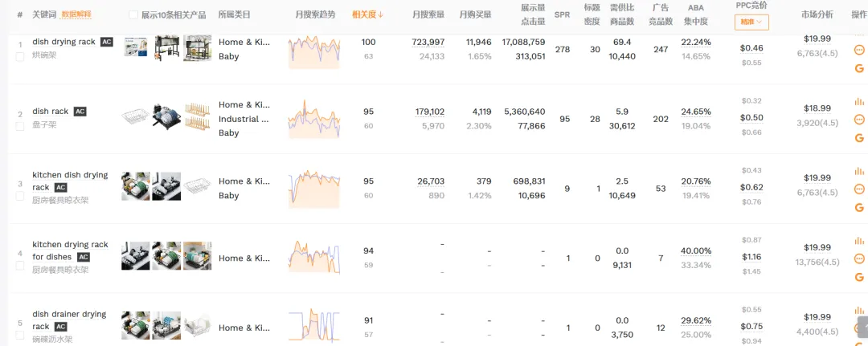Click monthly search value 179,102
Image resolution: width=868 pixels, height=346 pixels.
coord(429,112)
